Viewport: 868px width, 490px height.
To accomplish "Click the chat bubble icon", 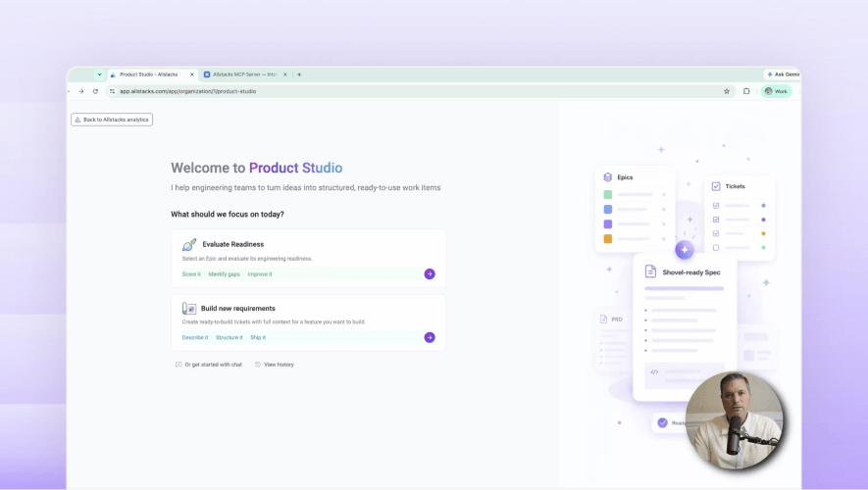I will coord(179,365).
